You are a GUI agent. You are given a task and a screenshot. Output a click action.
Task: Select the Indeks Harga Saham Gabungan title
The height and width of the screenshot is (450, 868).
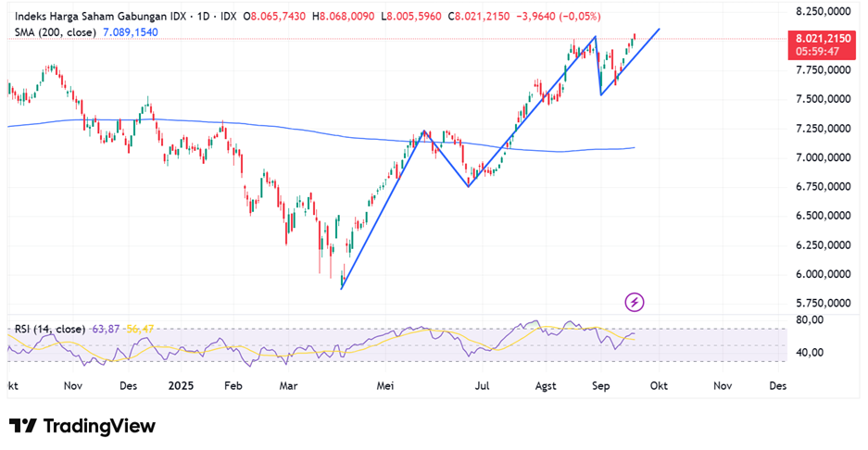(100, 17)
